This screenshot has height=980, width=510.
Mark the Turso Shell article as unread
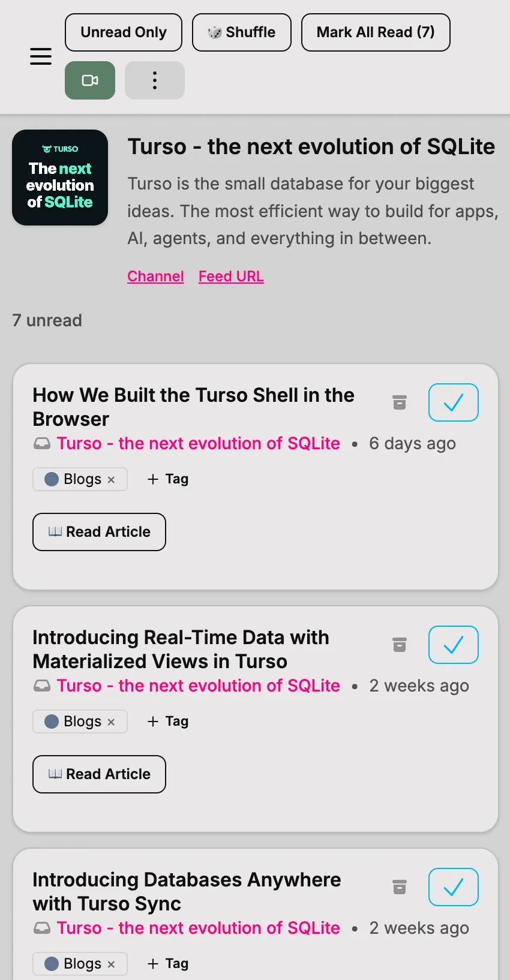pos(453,402)
